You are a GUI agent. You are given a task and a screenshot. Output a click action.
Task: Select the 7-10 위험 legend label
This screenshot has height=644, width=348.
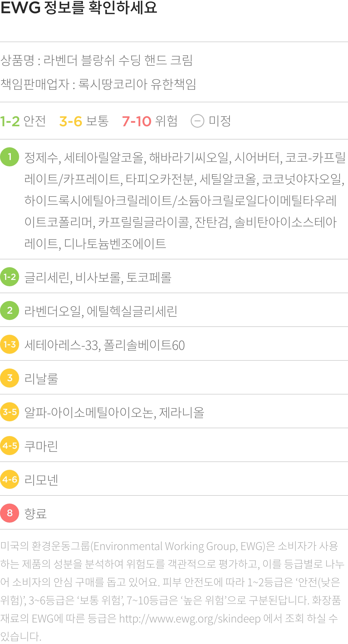150,121
